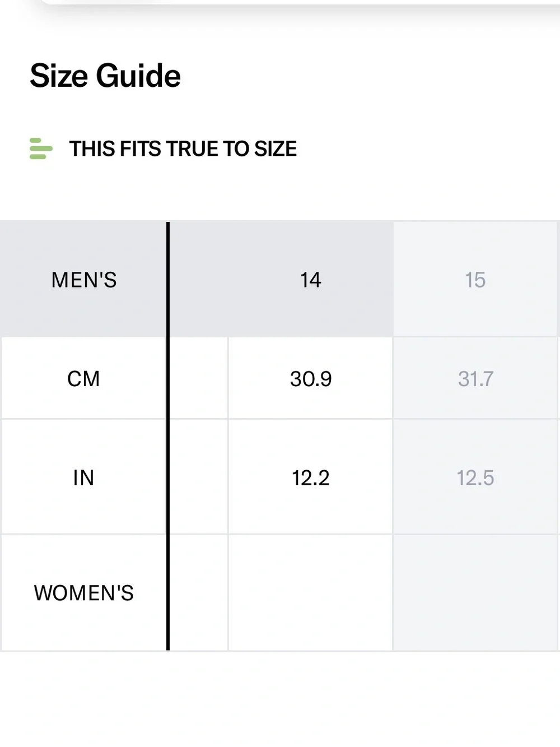Screen dimensions: 560x747
Task: Click the black vertical divider of the size table
Action: pos(168,436)
